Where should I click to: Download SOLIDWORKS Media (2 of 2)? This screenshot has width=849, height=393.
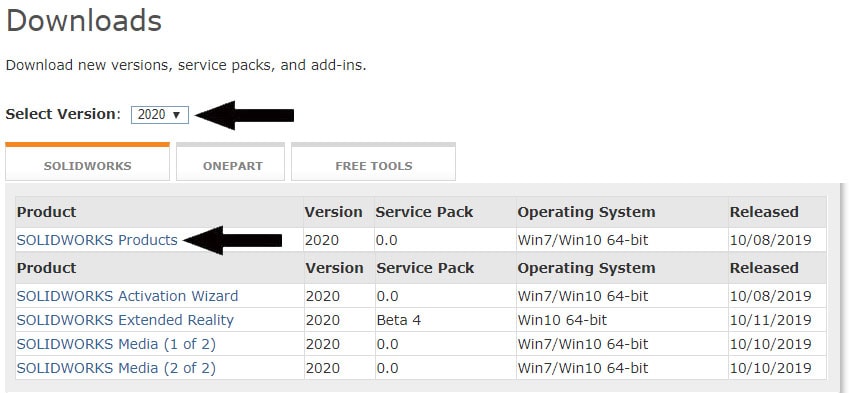[116, 368]
